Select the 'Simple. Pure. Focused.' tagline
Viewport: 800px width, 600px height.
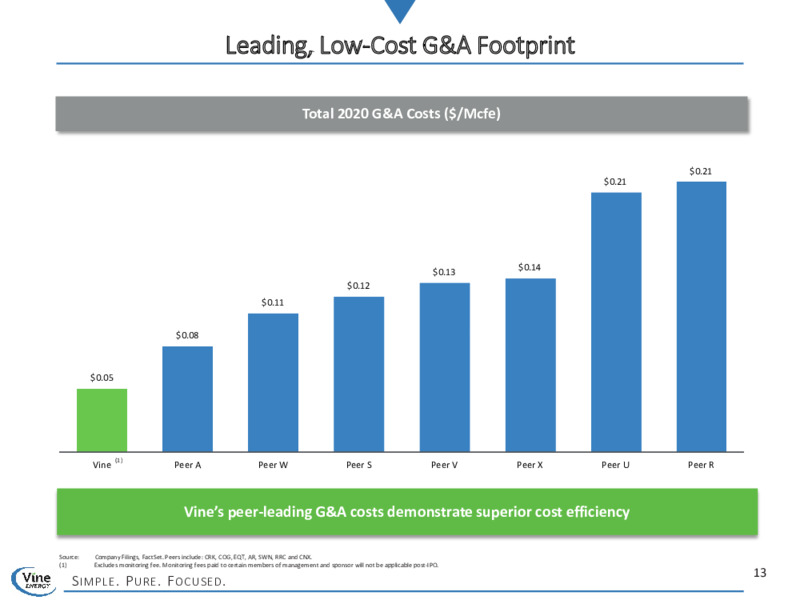point(148,581)
